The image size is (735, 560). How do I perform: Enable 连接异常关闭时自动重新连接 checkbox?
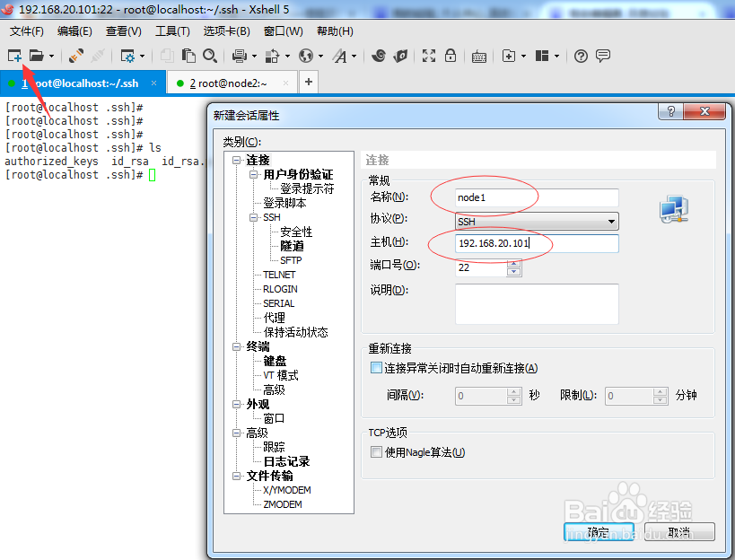point(376,368)
